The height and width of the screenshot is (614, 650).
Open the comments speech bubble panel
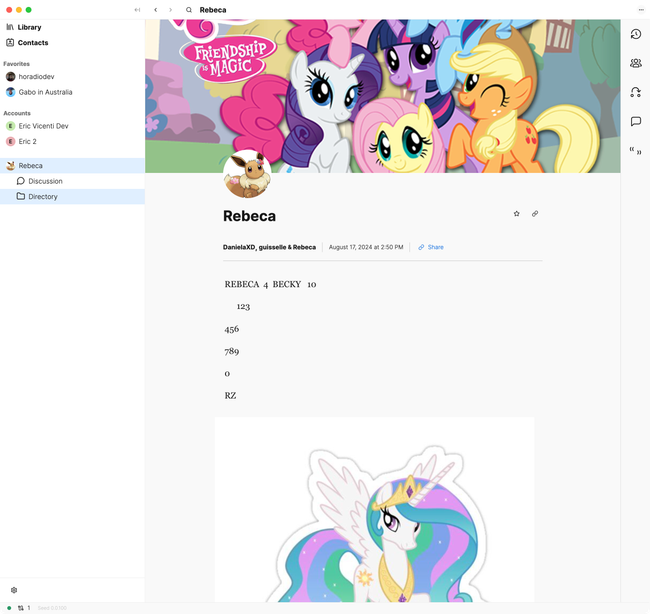(635, 121)
